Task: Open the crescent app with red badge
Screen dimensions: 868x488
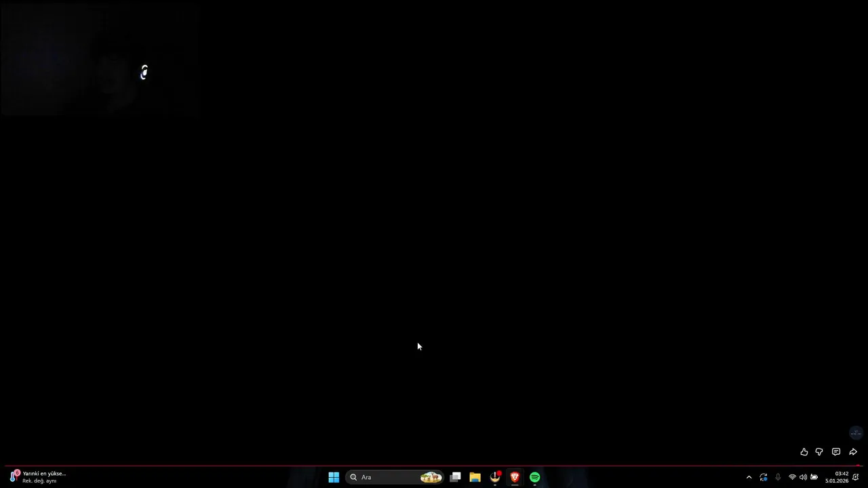Action: (496, 477)
